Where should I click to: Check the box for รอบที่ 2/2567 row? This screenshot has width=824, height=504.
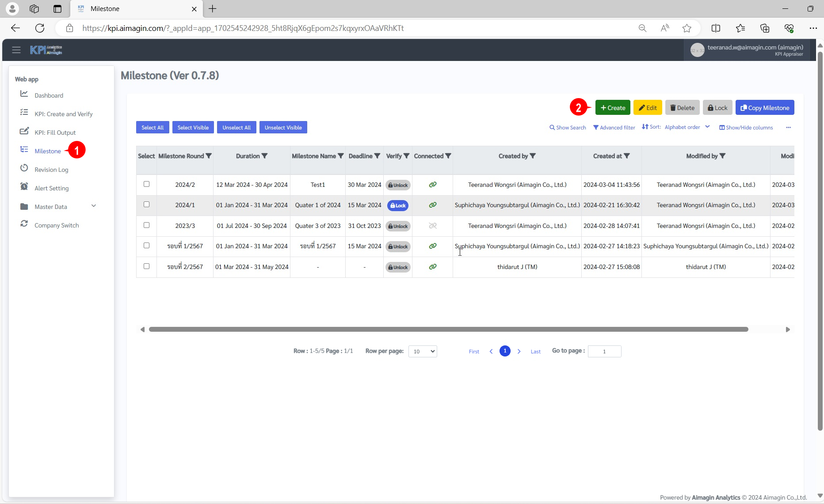pyautogui.click(x=146, y=266)
